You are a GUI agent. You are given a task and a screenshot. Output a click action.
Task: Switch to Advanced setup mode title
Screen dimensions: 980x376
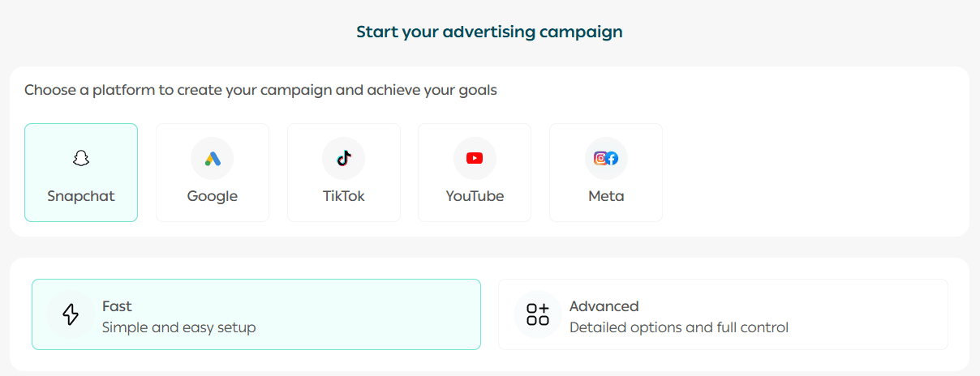click(604, 306)
